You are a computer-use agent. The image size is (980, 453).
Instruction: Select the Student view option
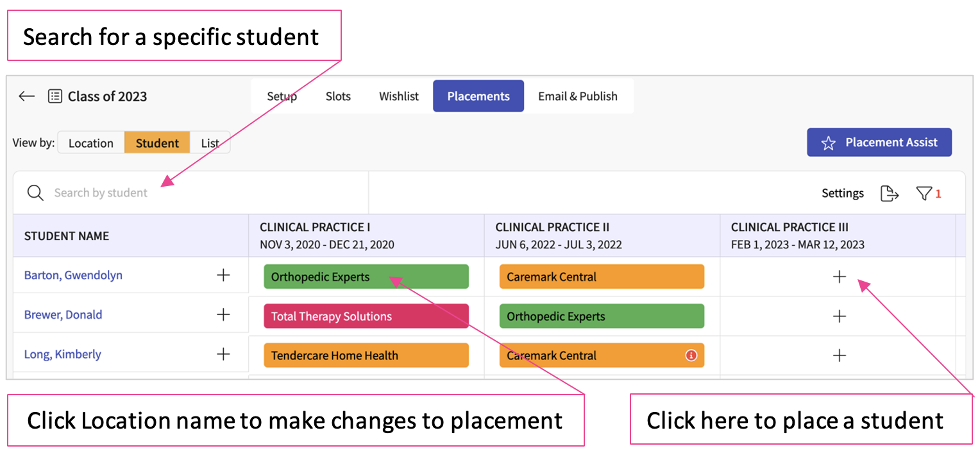coord(157,143)
